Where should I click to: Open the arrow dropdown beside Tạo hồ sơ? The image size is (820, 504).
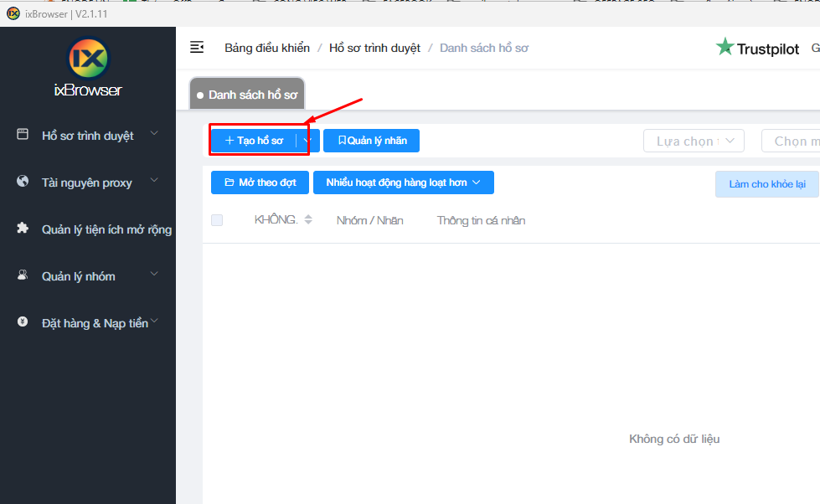pos(307,141)
